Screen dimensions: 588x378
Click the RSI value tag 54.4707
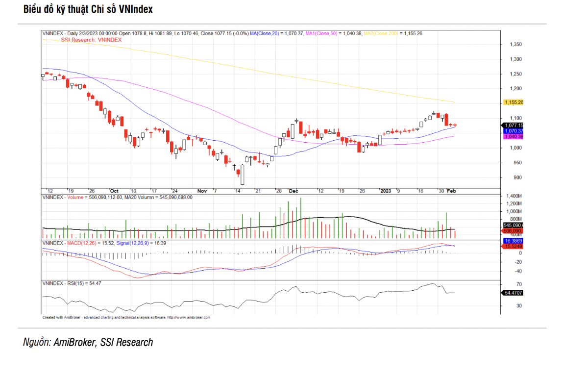[x=514, y=293]
